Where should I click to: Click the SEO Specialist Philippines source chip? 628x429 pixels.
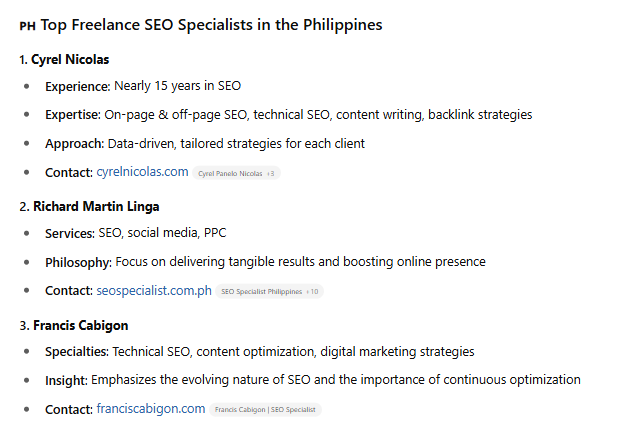pyautogui.click(x=270, y=292)
